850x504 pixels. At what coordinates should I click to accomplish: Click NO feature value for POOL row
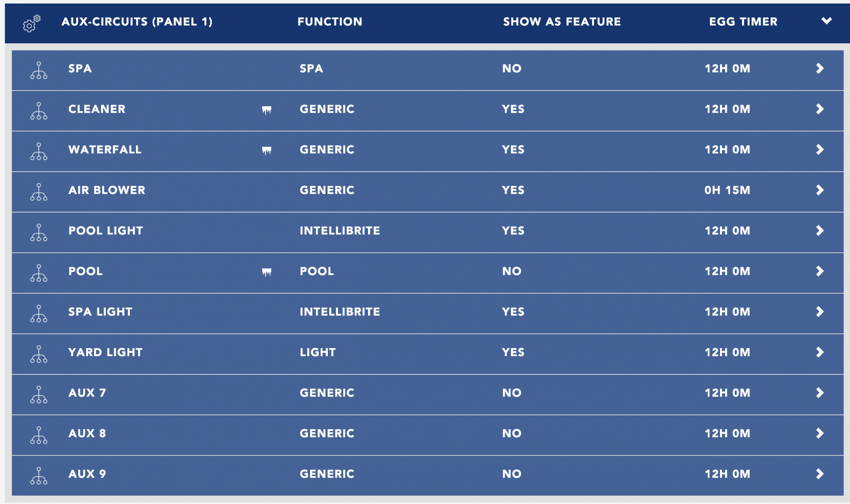(x=512, y=271)
